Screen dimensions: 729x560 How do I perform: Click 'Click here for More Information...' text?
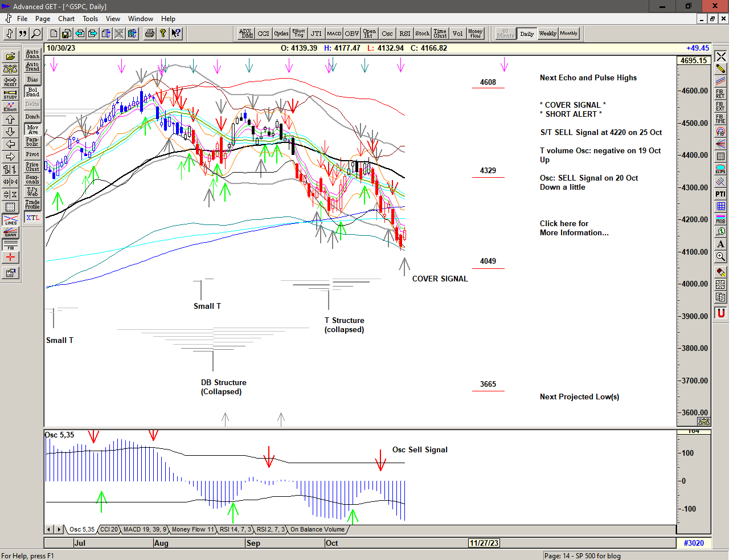(574, 228)
